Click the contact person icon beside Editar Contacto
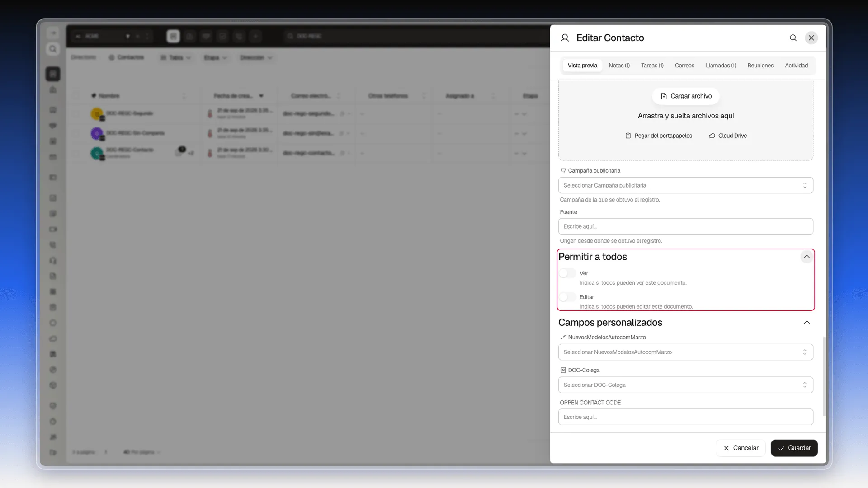 565,38
